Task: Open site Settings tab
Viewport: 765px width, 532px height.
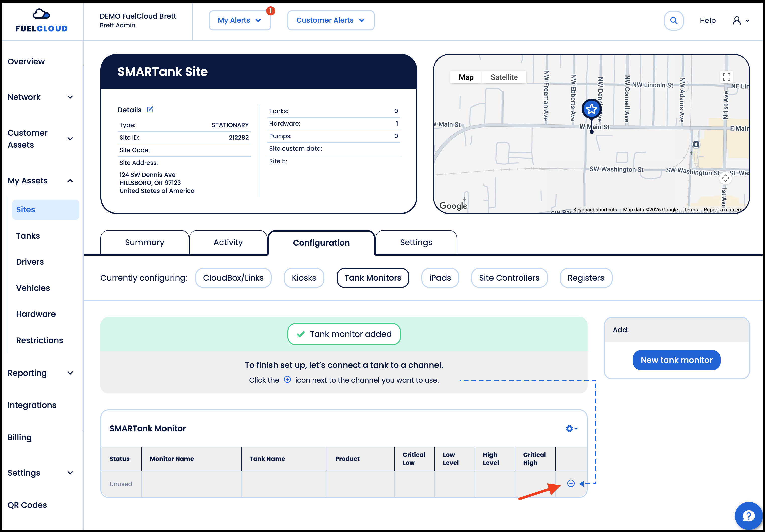Action: point(416,242)
